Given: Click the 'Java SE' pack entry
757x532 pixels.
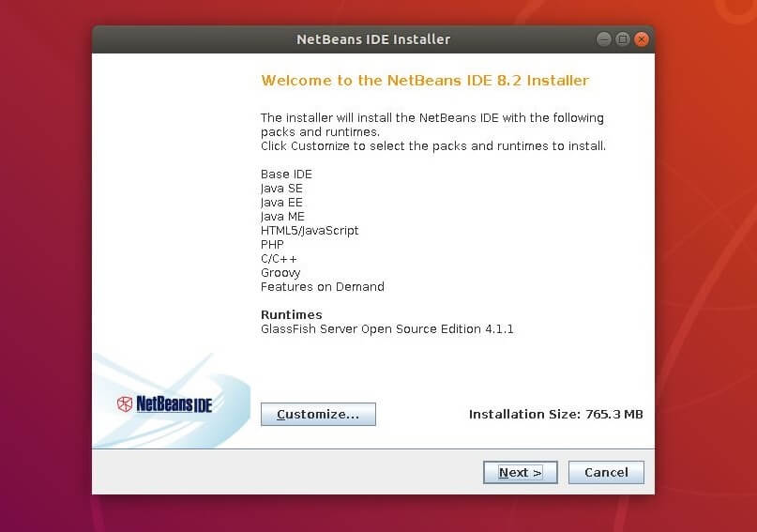Looking at the screenshot, I should [x=281, y=189].
